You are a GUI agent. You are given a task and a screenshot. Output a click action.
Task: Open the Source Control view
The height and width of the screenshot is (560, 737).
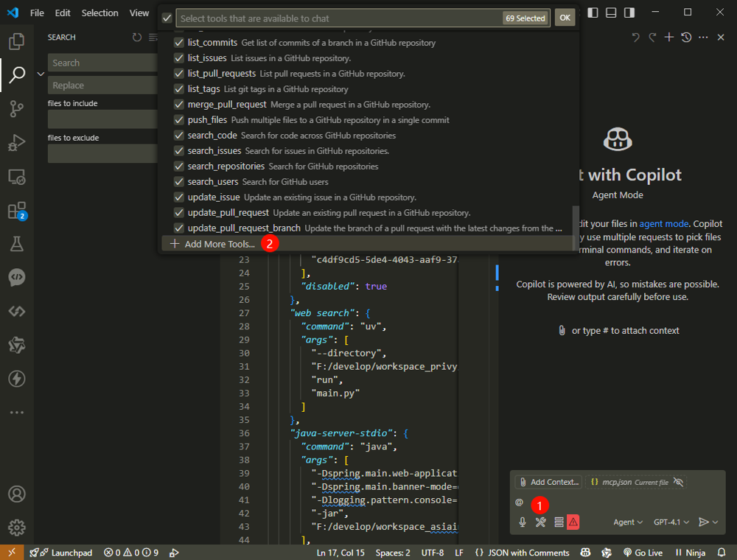[16, 109]
